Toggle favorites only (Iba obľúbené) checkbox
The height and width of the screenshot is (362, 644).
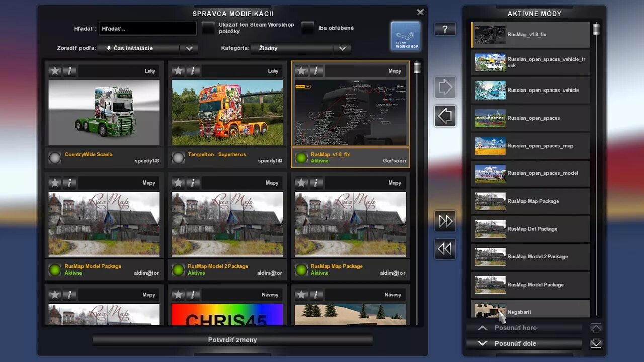(308, 28)
